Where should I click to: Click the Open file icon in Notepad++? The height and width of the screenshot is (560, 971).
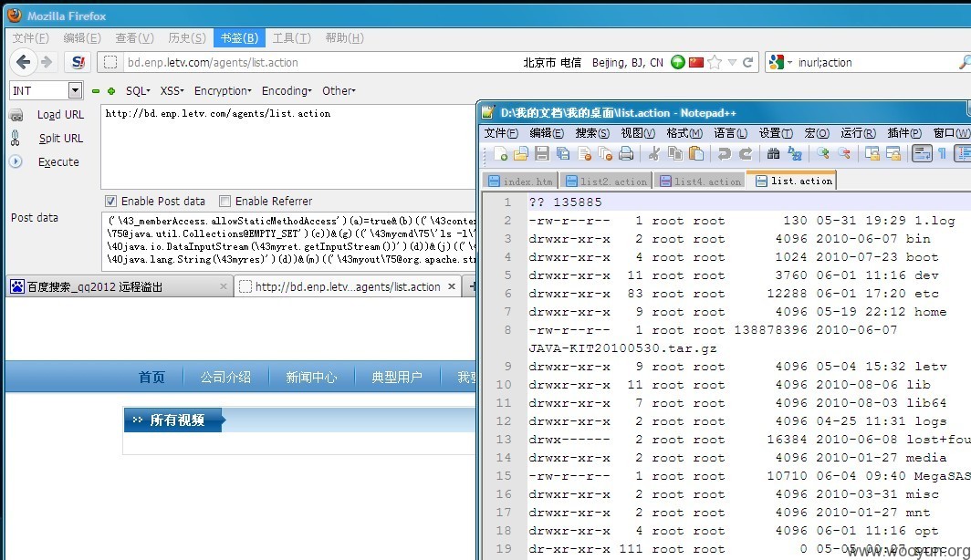click(x=521, y=153)
